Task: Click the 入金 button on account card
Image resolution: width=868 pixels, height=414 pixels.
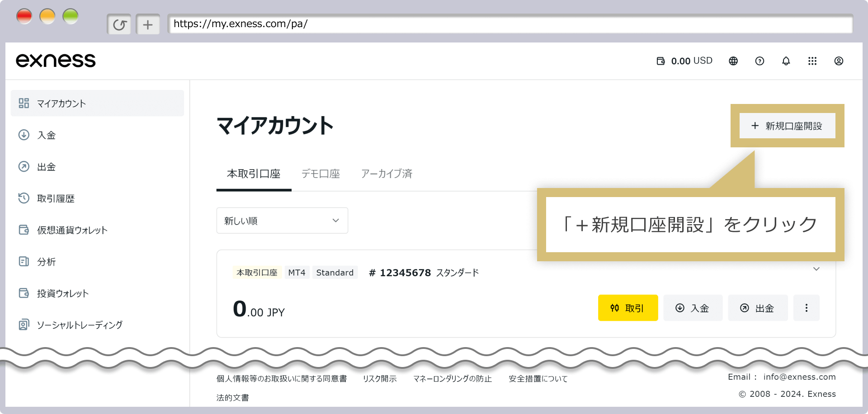Action: coord(693,308)
